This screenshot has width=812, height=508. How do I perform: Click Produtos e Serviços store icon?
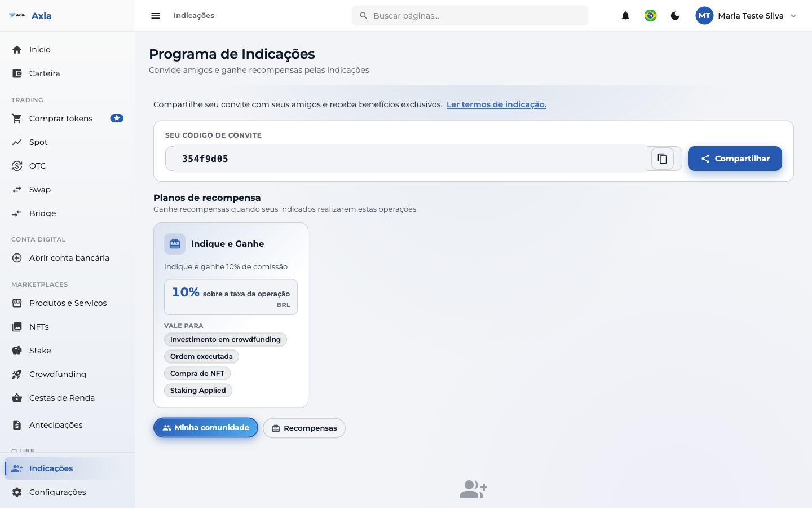click(x=17, y=303)
